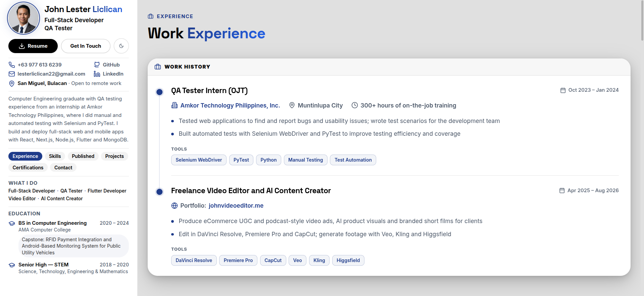Click the profile photo of John Lester
The image size is (644, 296).
(x=23, y=18)
